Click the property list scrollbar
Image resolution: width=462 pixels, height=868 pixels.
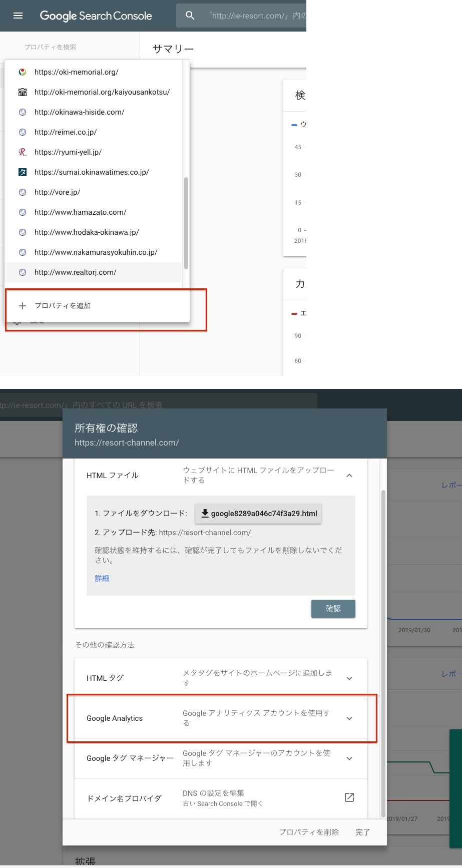186,223
